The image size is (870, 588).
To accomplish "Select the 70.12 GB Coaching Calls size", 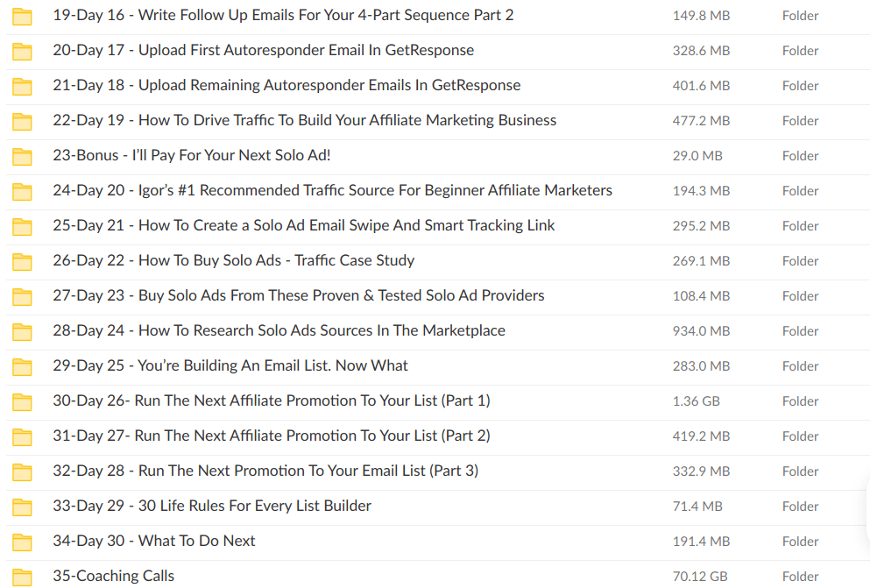I will pyautogui.click(x=701, y=576).
